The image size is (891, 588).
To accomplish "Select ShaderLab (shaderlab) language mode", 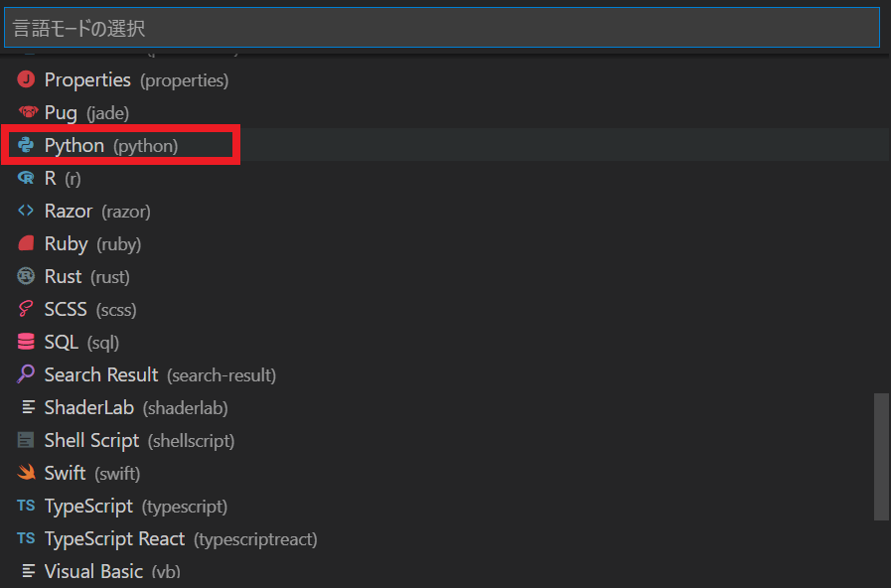I will pos(445,407).
